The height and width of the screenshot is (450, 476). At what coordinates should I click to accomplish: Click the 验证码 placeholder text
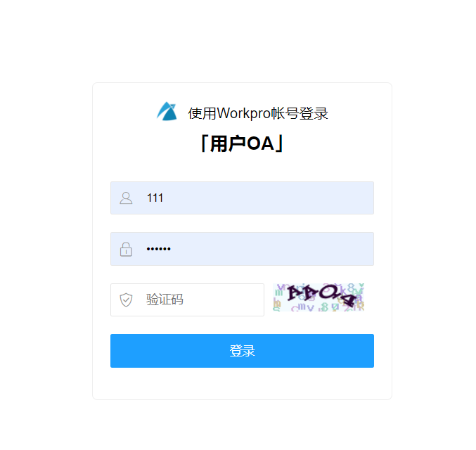pos(165,300)
